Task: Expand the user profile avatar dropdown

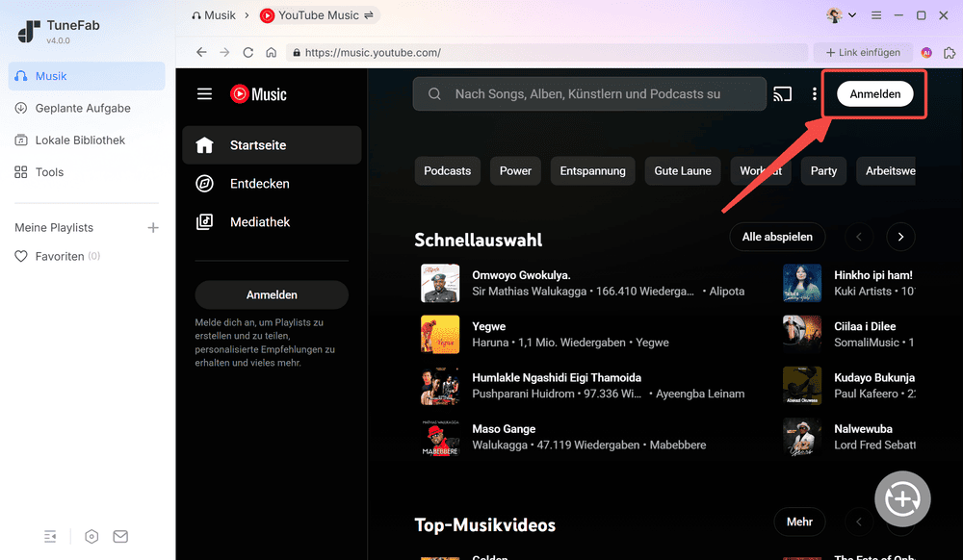Action: (841, 15)
